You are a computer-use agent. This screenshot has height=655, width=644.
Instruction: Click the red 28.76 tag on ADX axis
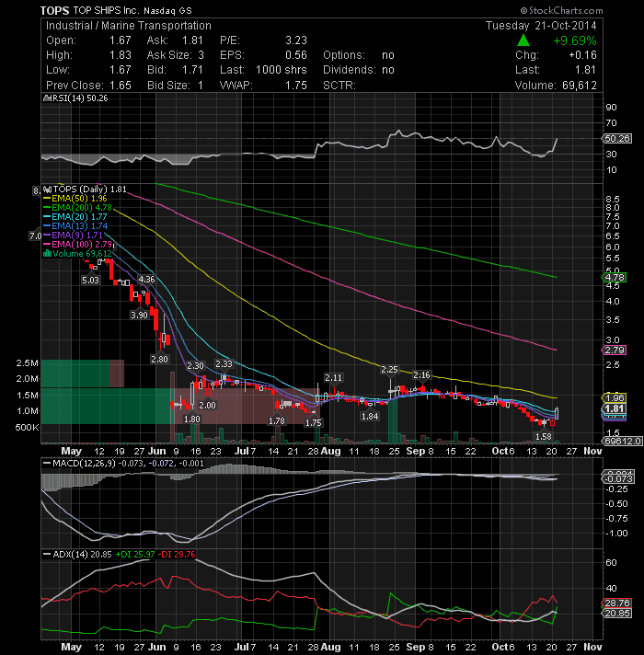tap(616, 603)
